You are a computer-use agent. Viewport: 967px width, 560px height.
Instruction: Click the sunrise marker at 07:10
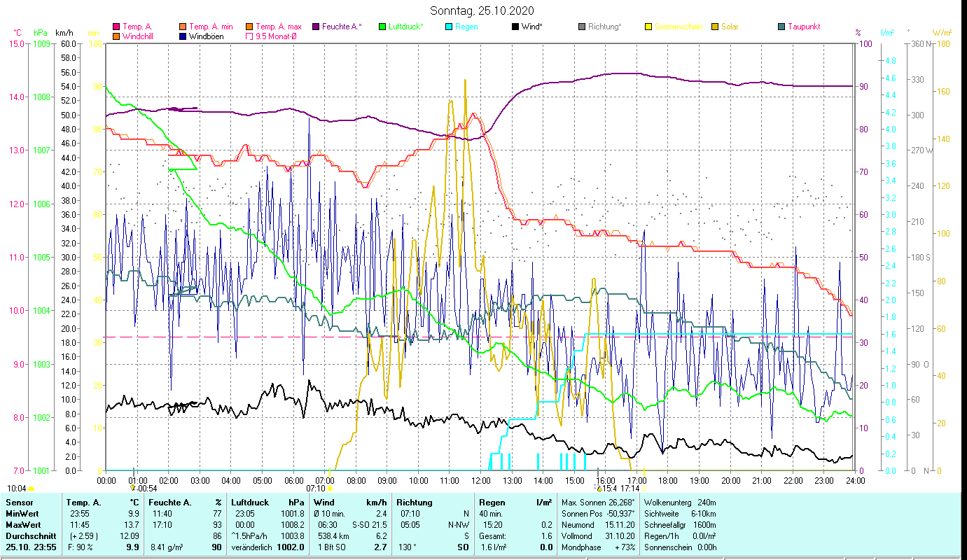pyautogui.click(x=330, y=488)
